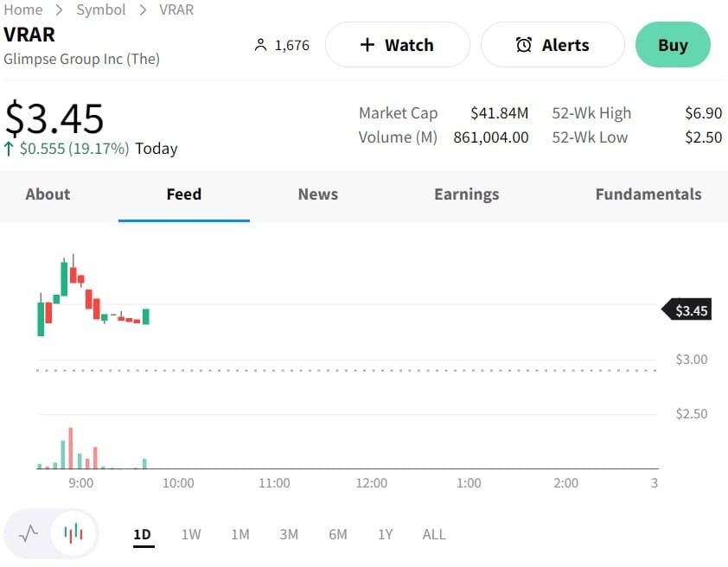The width and height of the screenshot is (728, 567).
Task: Select the 1D time range
Action: 142,534
